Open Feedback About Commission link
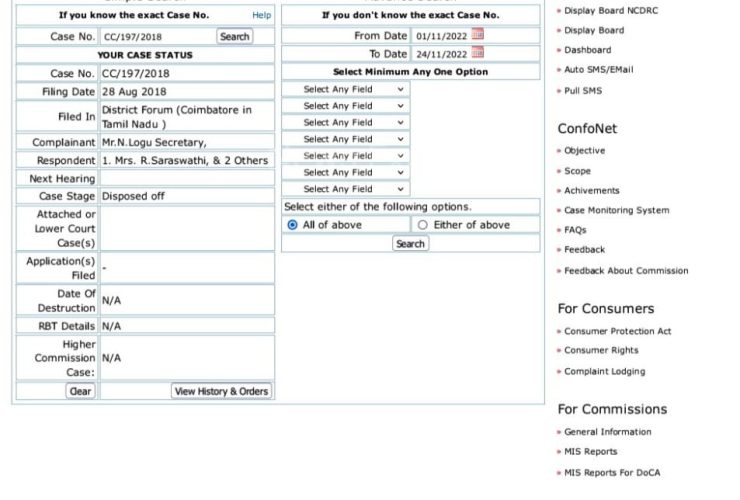The height and width of the screenshot is (500, 740). tap(626, 271)
